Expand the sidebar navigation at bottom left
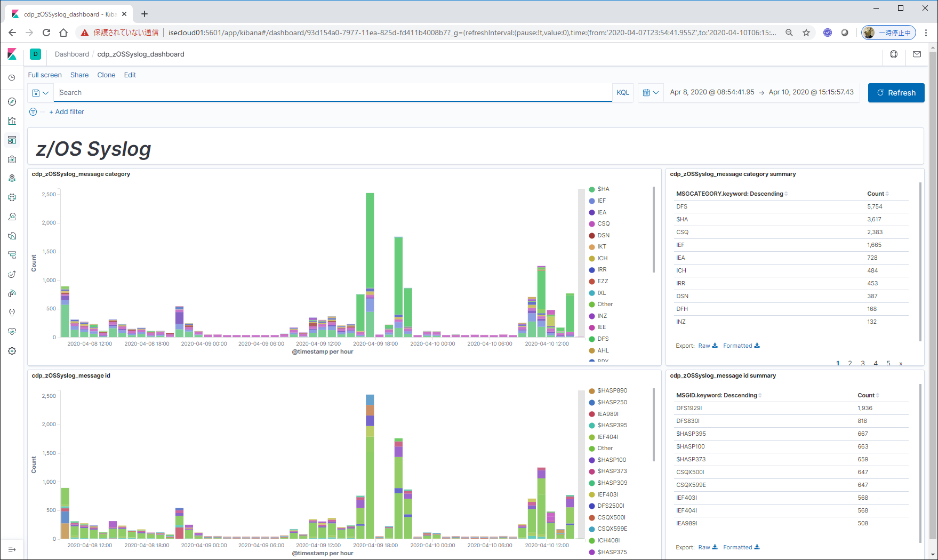This screenshot has height=560, width=938. (x=12, y=549)
